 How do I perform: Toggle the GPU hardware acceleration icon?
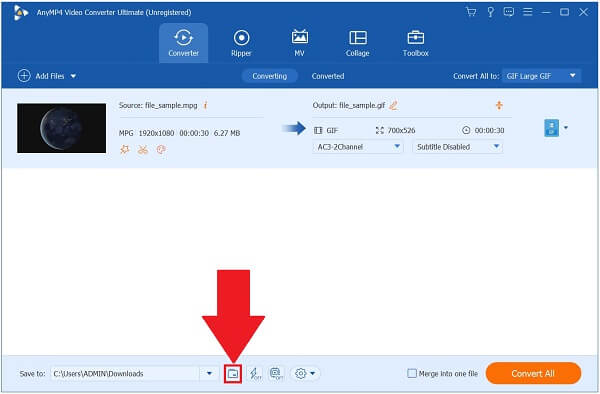(x=276, y=373)
